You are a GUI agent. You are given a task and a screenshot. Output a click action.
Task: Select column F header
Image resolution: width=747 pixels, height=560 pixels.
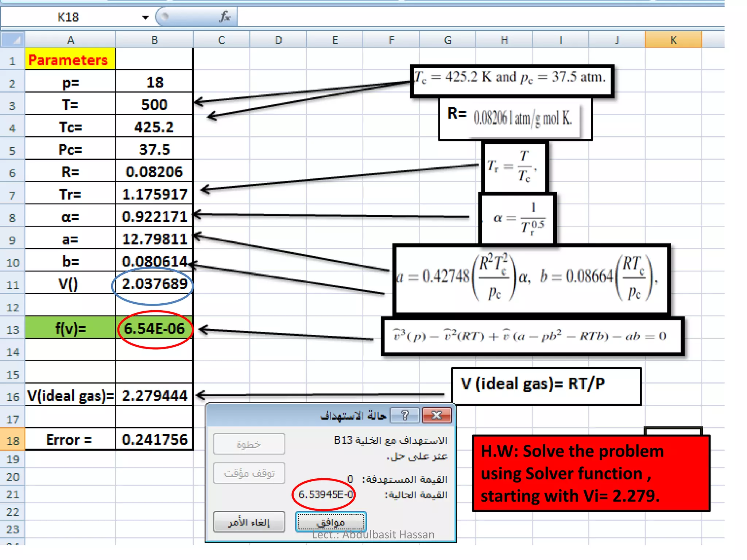391,40
